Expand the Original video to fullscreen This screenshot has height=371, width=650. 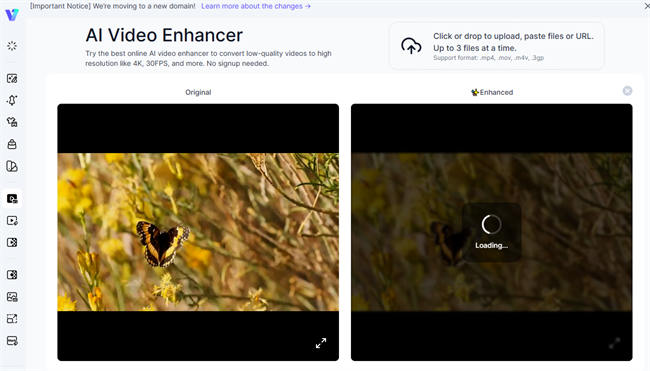pyautogui.click(x=321, y=343)
